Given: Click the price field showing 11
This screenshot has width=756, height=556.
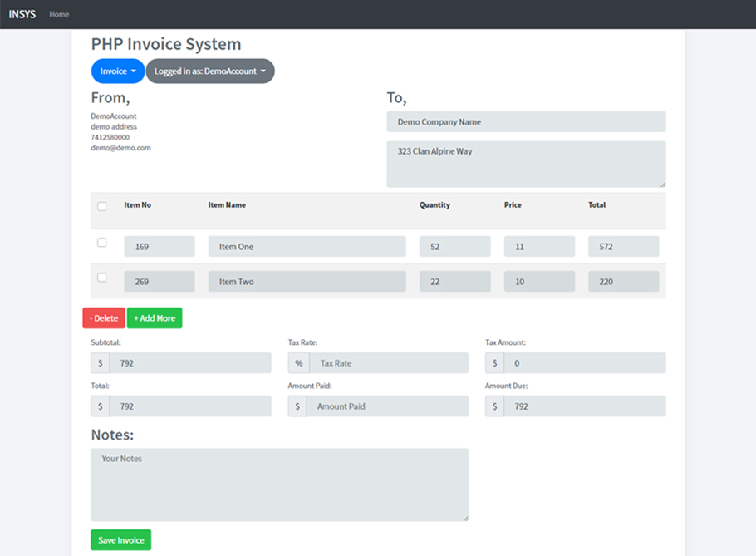Looking at the screenshot, I should pos(539,246).
